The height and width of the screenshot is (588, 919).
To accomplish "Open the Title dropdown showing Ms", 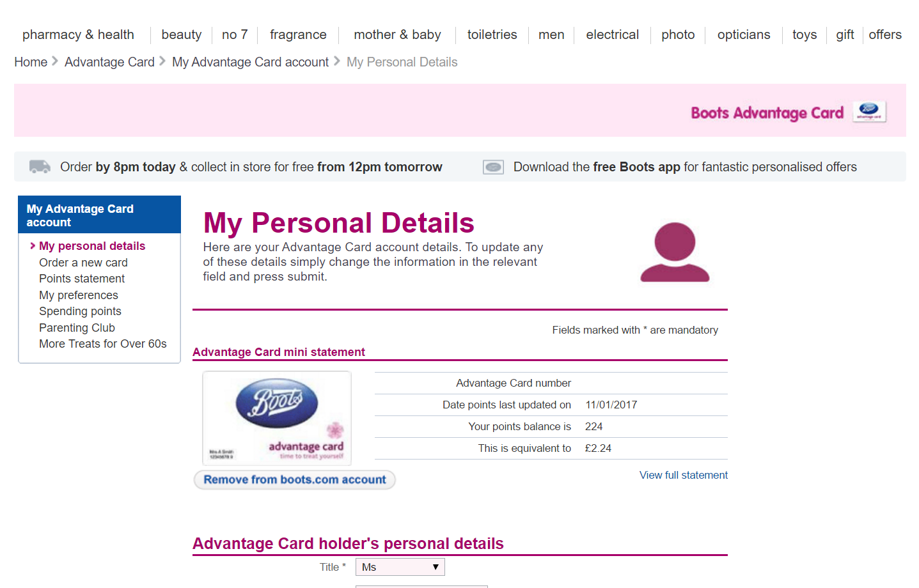I will tap(400, 566).
